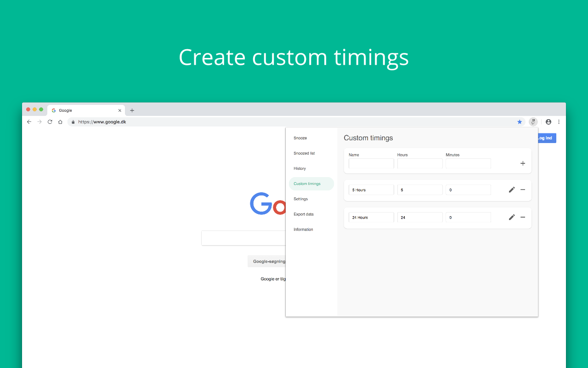
Task: Open the Snooze section
Action: click(x=300, y=138)
